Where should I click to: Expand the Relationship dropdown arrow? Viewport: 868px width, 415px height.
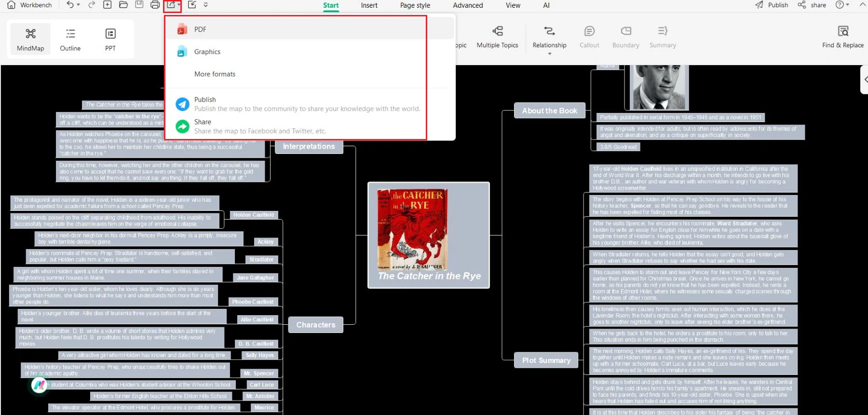[x=549, y=54]
